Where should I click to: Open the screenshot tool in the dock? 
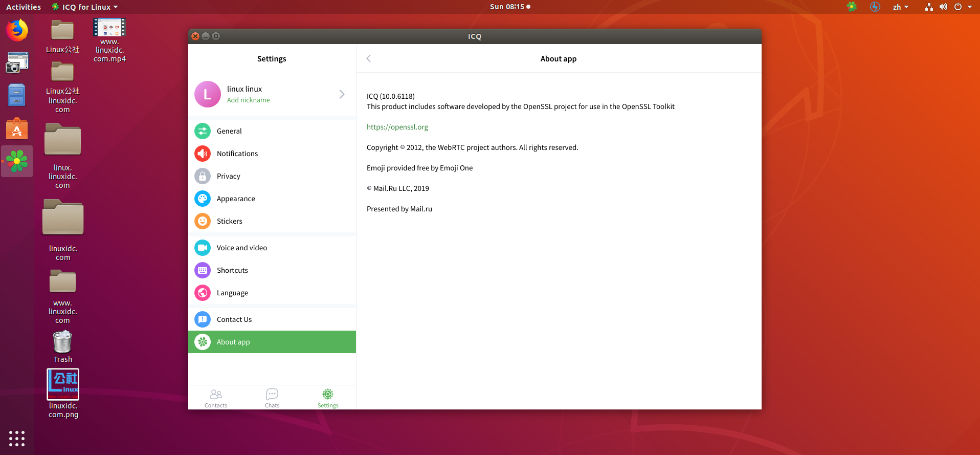point(17,62)
